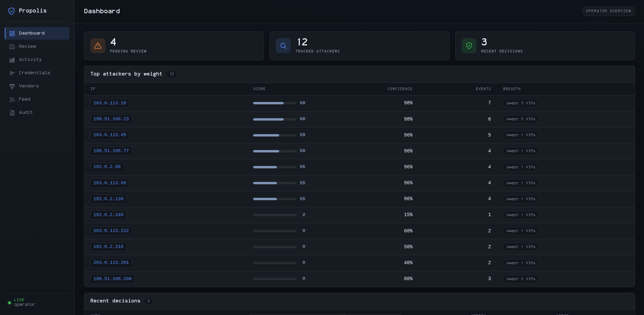Click the score bar for 203.0.113.45

point(275,135)
